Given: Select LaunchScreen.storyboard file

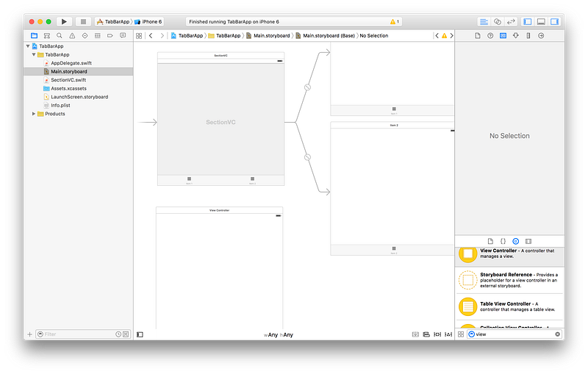Looking at the screenshot, I should 79,97.
